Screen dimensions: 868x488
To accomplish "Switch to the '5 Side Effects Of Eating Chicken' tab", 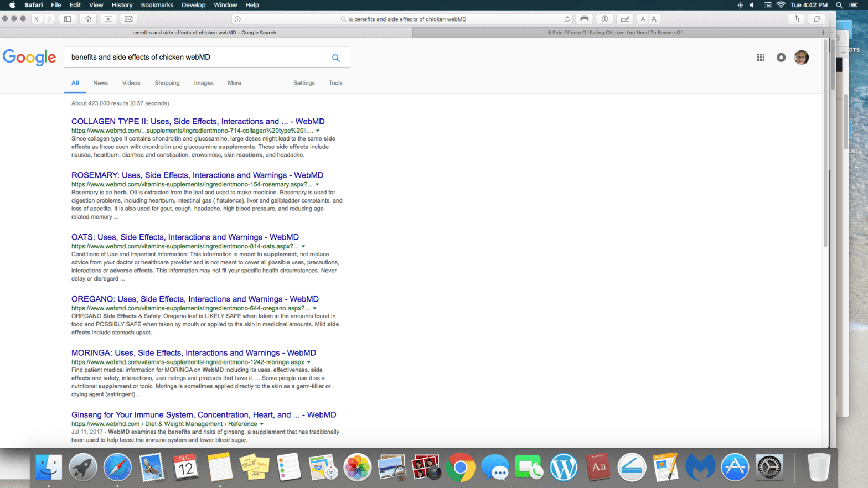I will 614,33.
